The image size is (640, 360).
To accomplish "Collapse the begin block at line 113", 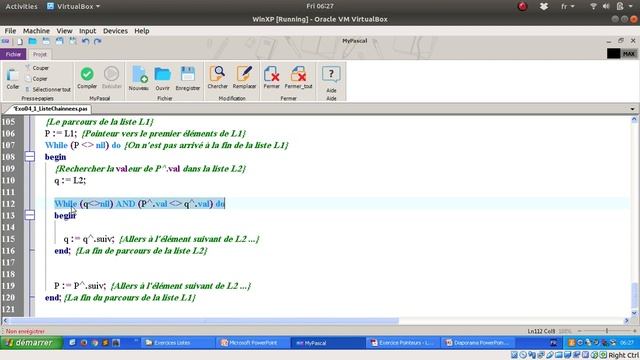I will click(x=30, y=215).
